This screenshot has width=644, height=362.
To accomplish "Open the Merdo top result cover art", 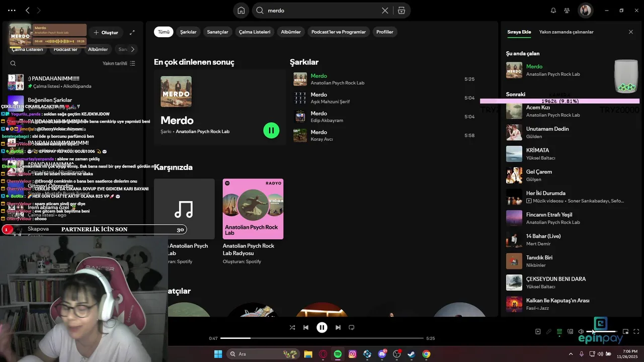I will pyautogui.click(x=176, y=92).
